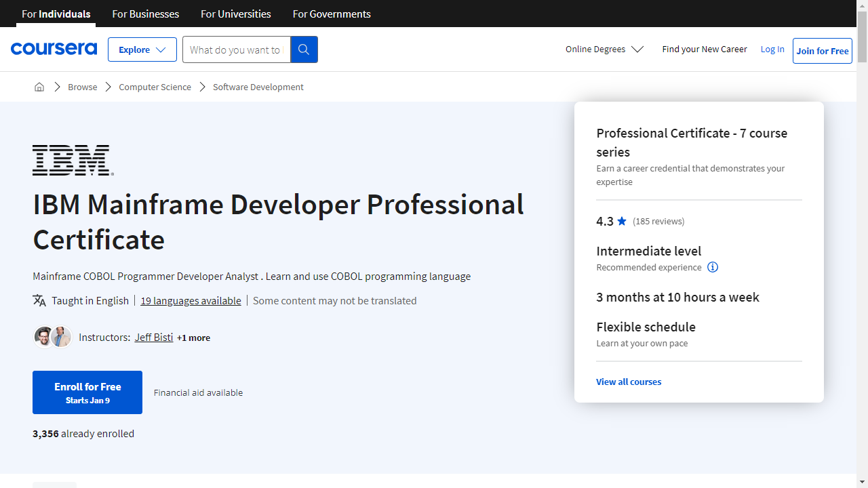This screenshot has width=868, height=488.
Task: Open the 19 languages available link
Action: tap(191, 300)
